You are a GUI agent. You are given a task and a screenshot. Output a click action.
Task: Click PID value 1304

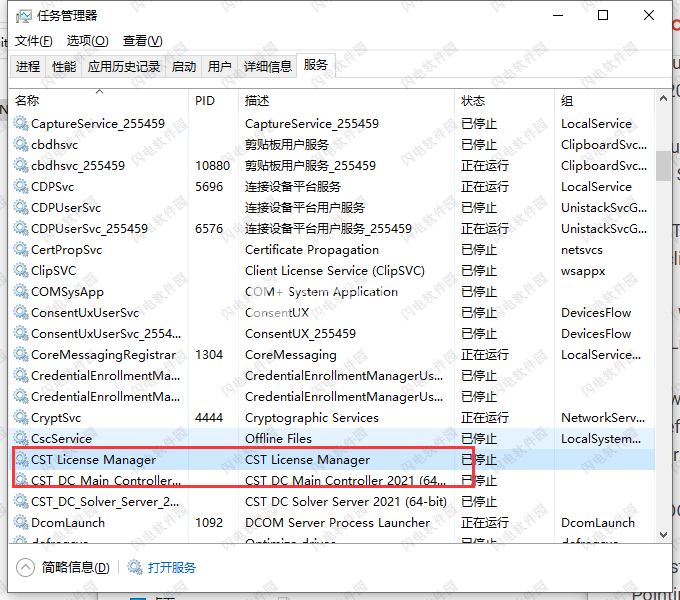209,355
